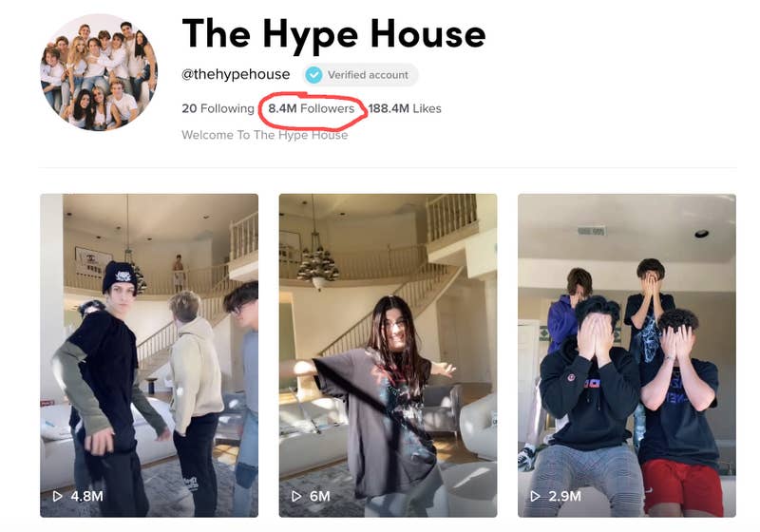Image resolution: width=760 pixels, height=532 pixels.
Task: Click the play icon on the 4.8M video
Action: [x=57, y=496]
